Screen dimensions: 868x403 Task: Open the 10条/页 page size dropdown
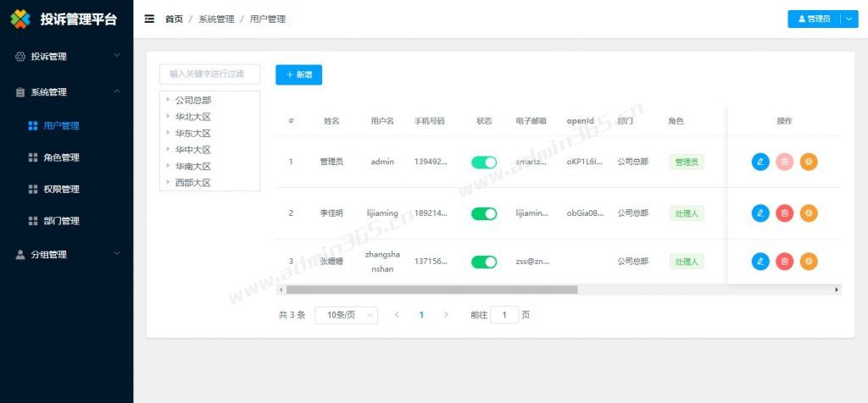(x=346, y=315)
